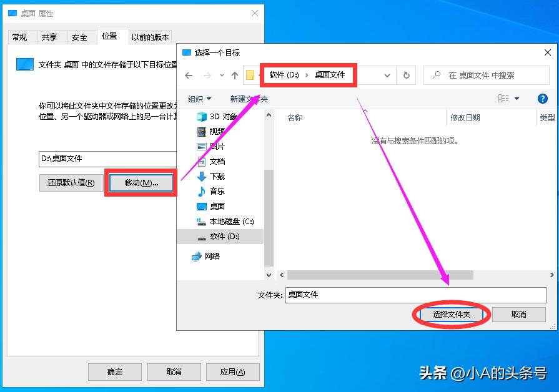Click 还原默认值(R) to restore defaults

[x=70, y=182]
